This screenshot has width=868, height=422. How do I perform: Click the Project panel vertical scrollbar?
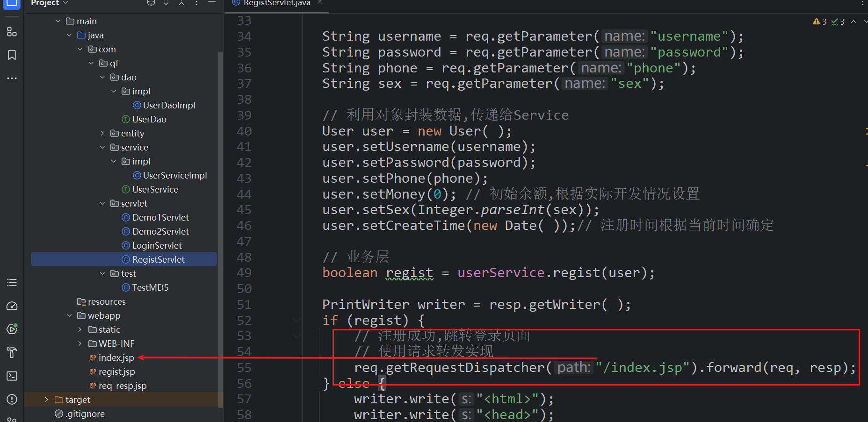click(221, 229)
